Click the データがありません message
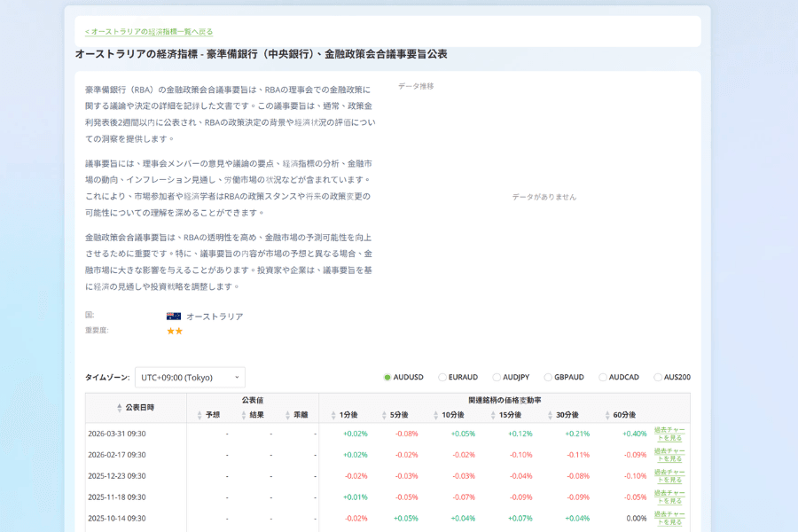Viewport: 798px width, 532px height. point(544,197)
